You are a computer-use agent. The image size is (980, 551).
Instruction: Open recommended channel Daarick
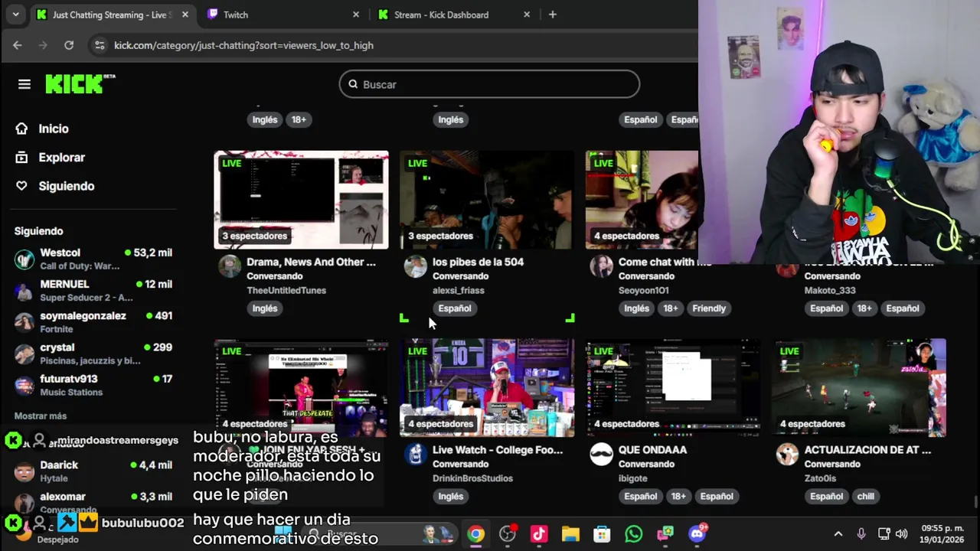click(x=93, y=471)
